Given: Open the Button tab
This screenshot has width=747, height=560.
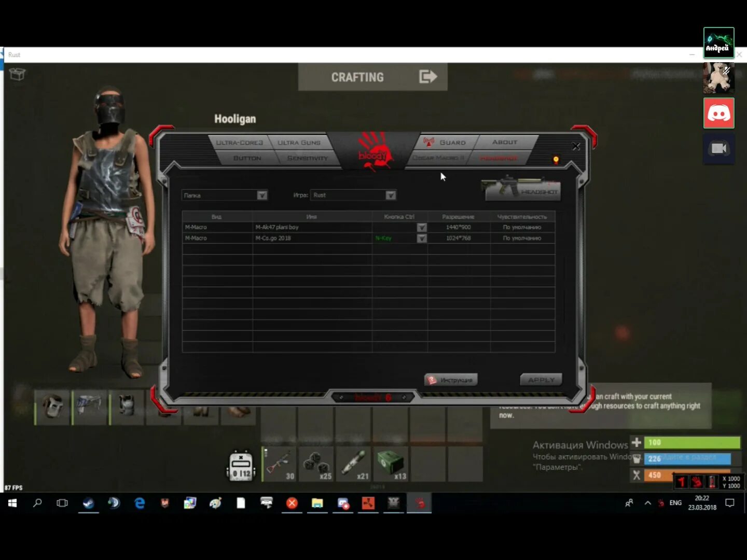Looking at the screenshot, I should click(247, 158).
